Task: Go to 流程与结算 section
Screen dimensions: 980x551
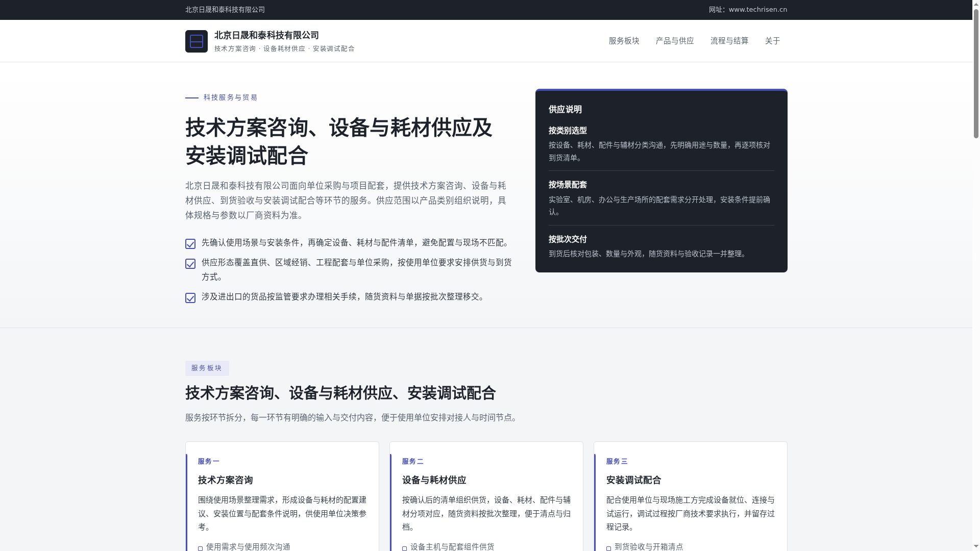Action: click(729, 41)
